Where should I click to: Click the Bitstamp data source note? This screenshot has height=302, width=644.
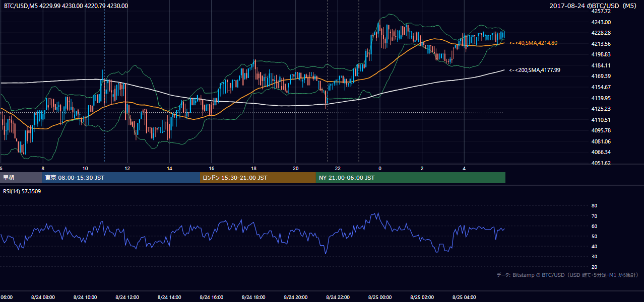click(x=567, y=275)
